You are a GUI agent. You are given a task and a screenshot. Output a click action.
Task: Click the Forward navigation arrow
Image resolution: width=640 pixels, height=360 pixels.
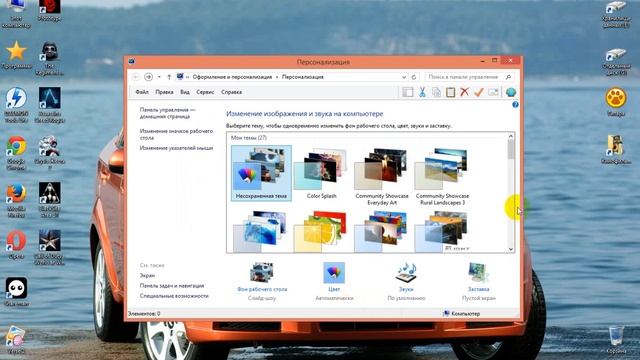click(149, 77)
